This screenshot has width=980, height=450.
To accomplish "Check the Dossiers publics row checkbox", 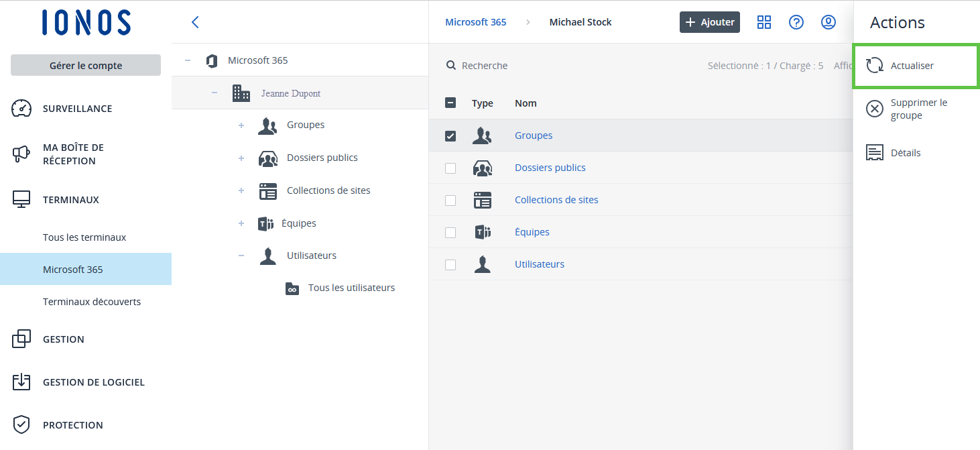I will click(450, 168).
